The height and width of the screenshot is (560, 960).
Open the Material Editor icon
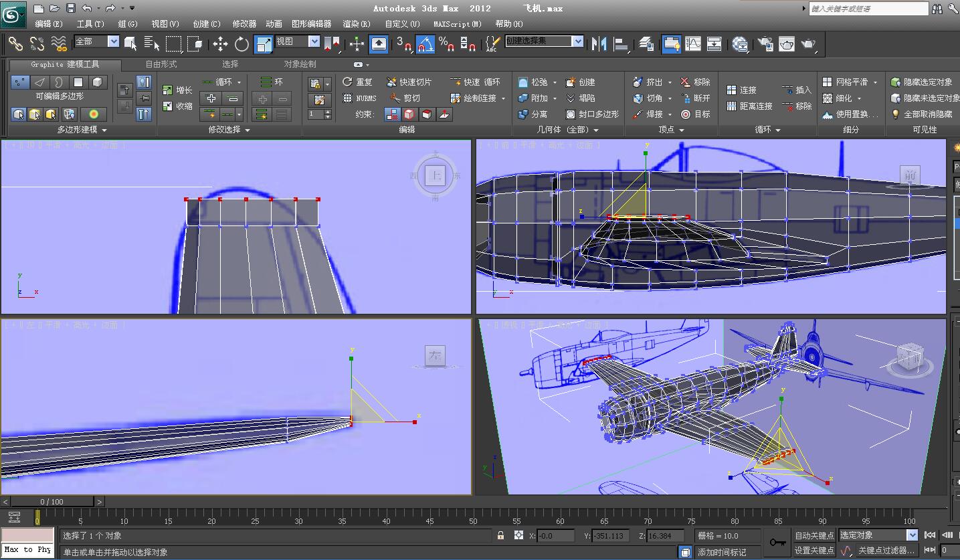coord(739,44)
